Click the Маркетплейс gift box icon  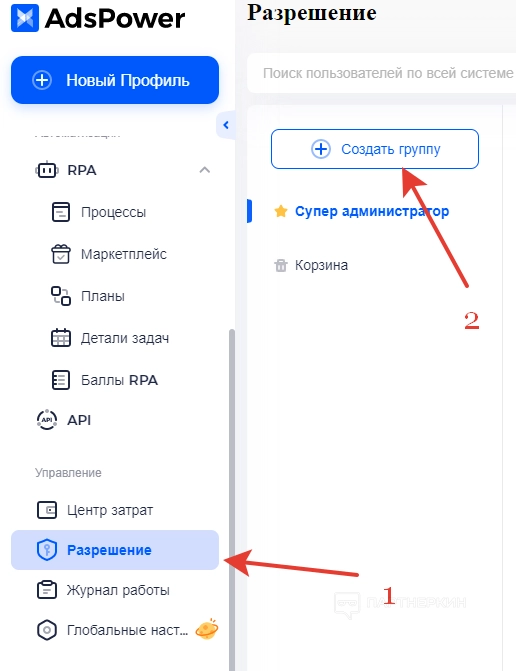point(61,254)
